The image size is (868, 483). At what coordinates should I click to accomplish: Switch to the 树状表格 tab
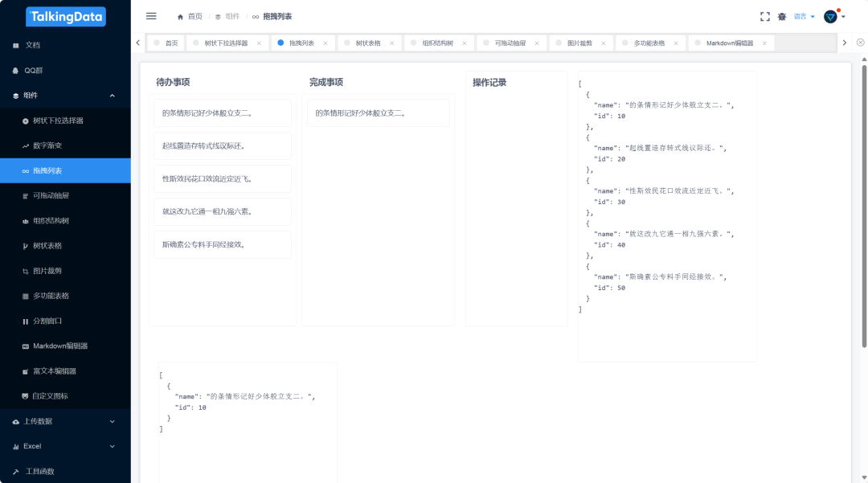point(367,43)
